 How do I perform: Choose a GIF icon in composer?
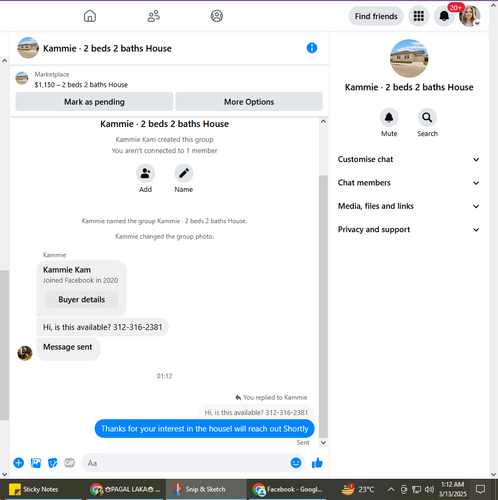coord(69,463)
